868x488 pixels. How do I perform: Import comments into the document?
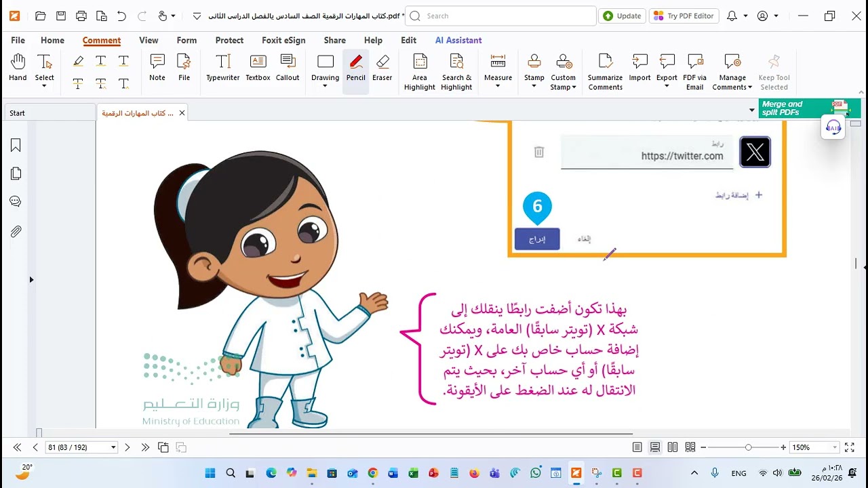pos(639,68)
